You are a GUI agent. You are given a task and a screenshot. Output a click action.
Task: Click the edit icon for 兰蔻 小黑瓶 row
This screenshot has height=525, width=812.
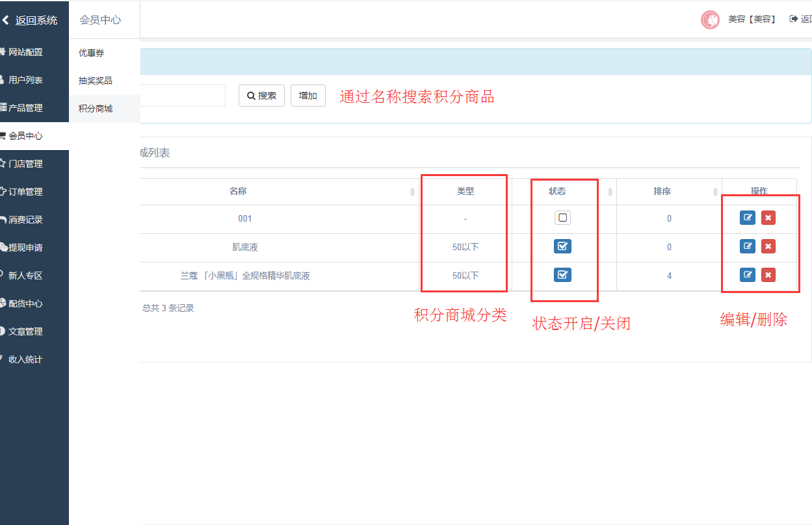[x=748, y=275]
